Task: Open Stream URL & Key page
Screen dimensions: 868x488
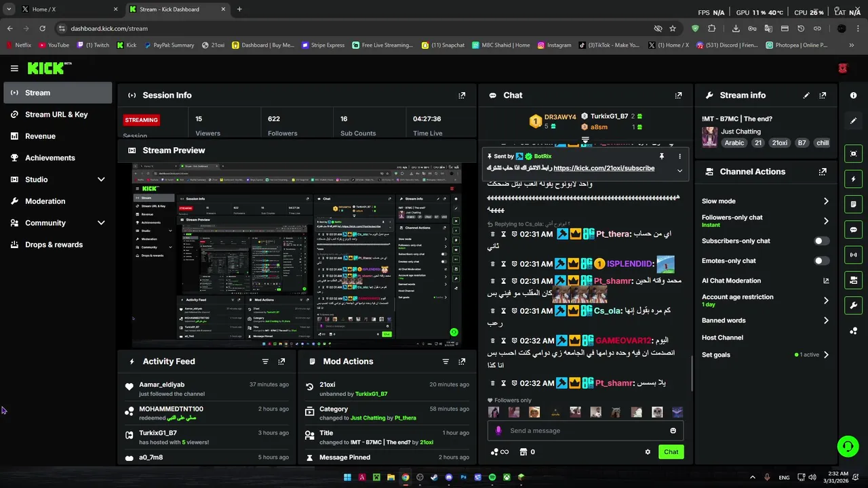Action: 58,115
